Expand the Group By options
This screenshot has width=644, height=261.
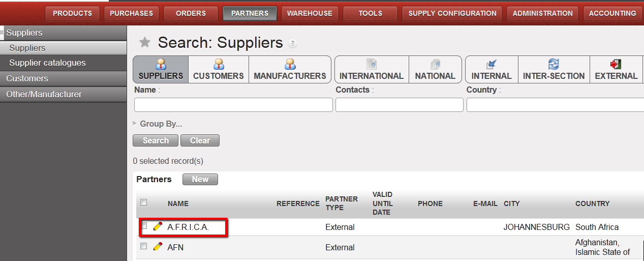158,124
